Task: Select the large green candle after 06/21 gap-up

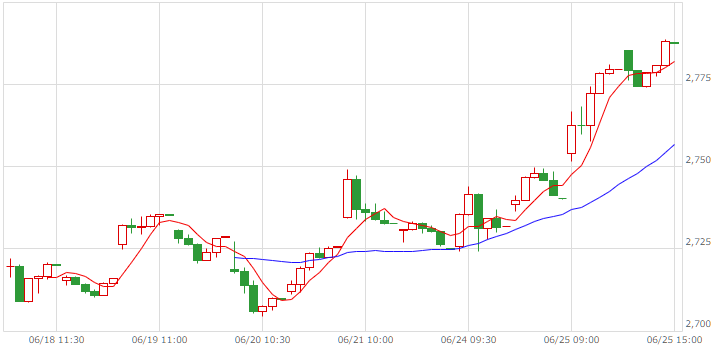Action: (356, 194)
